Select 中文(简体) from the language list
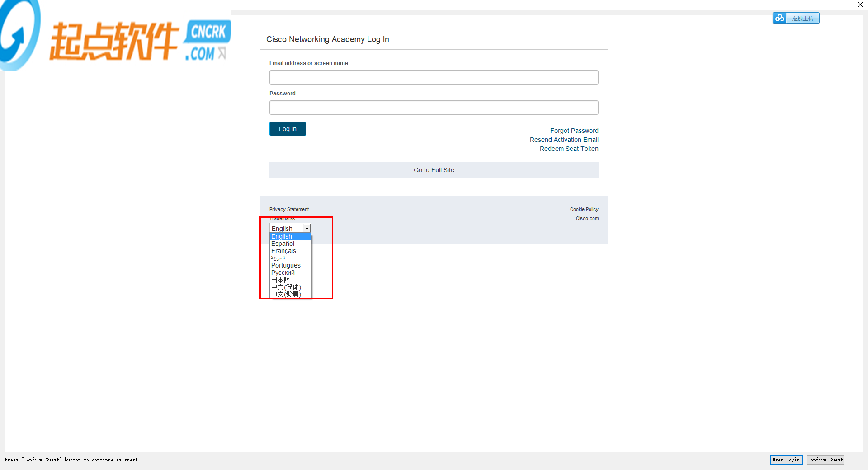 click(x=290, y=287)
